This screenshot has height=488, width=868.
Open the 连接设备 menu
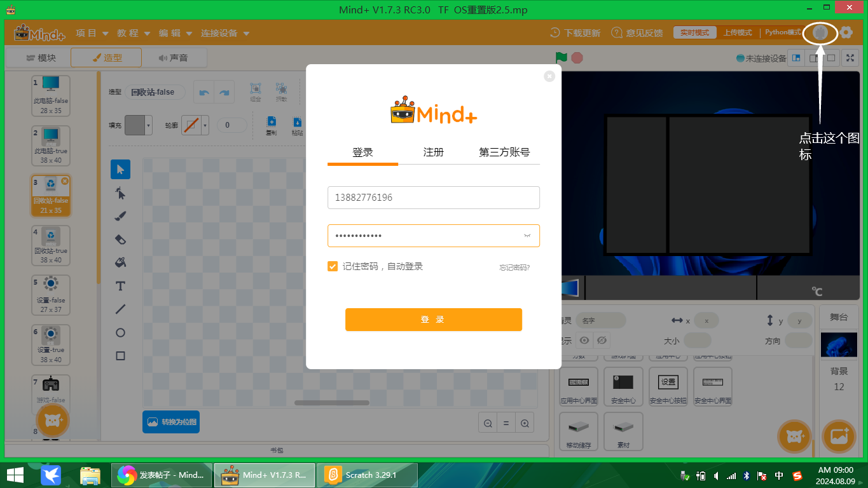tap(225, 33)
